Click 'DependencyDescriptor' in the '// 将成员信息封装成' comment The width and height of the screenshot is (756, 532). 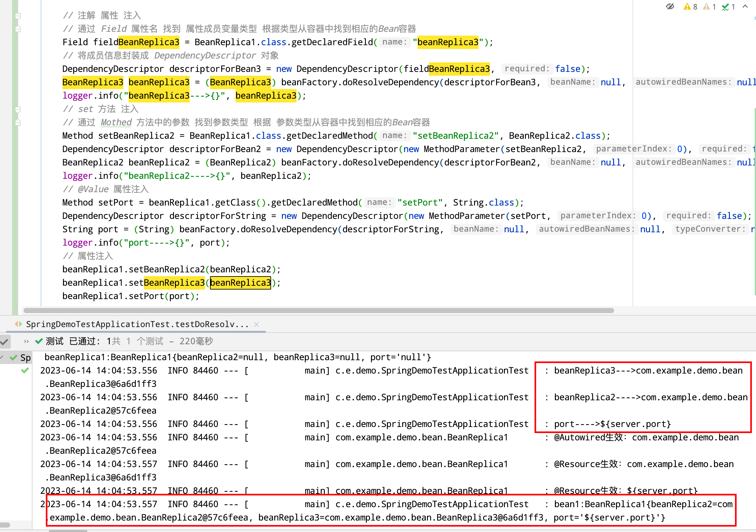pyautogui.click(x=205, y=56)
